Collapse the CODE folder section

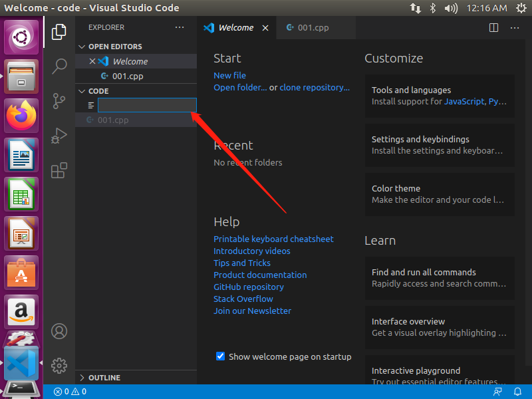coord(82,91)
